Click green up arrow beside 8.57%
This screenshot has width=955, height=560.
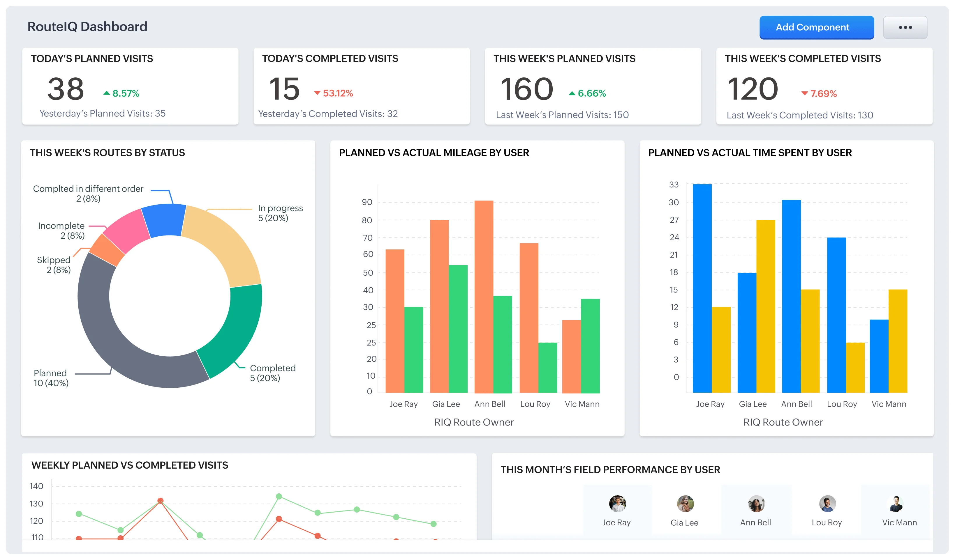(x=107, y=93)
